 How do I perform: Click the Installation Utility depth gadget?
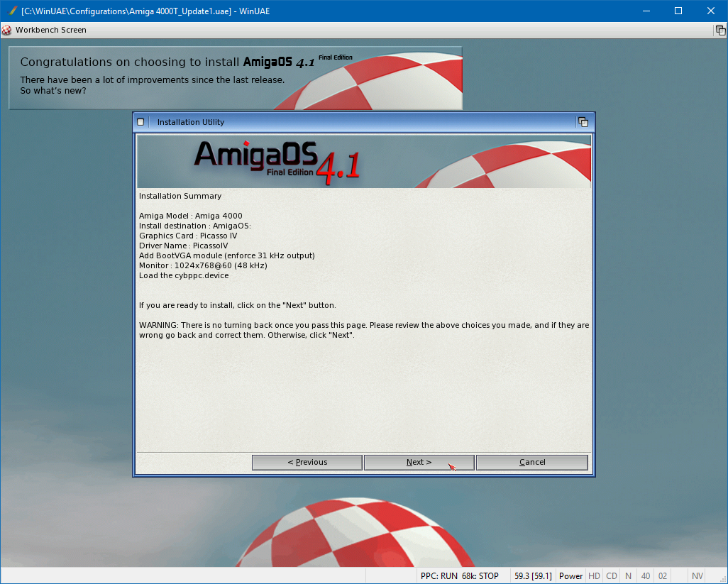583,122
